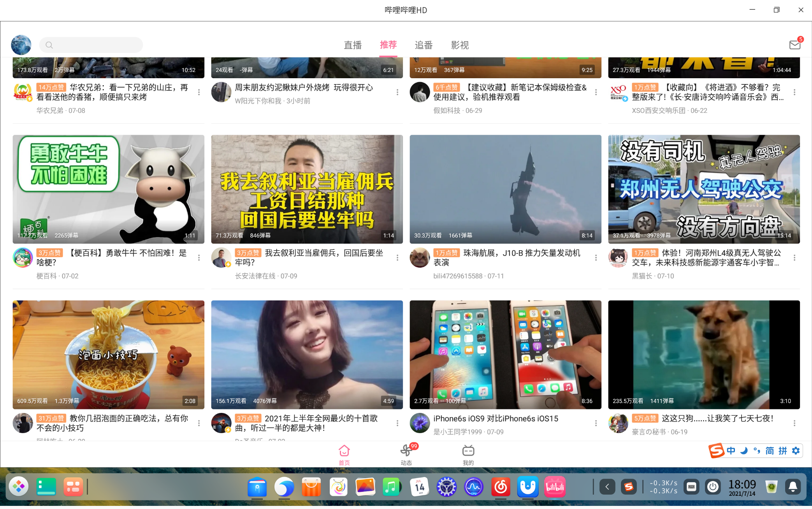Open more options on the 泡面小技巧 video
Viewport: 812px width, 509px height.
[199, 423]
